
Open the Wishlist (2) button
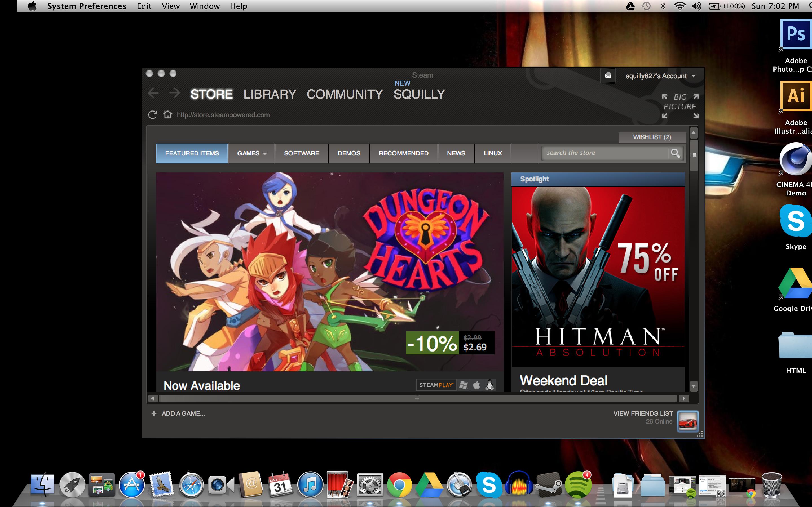(652, 137)
